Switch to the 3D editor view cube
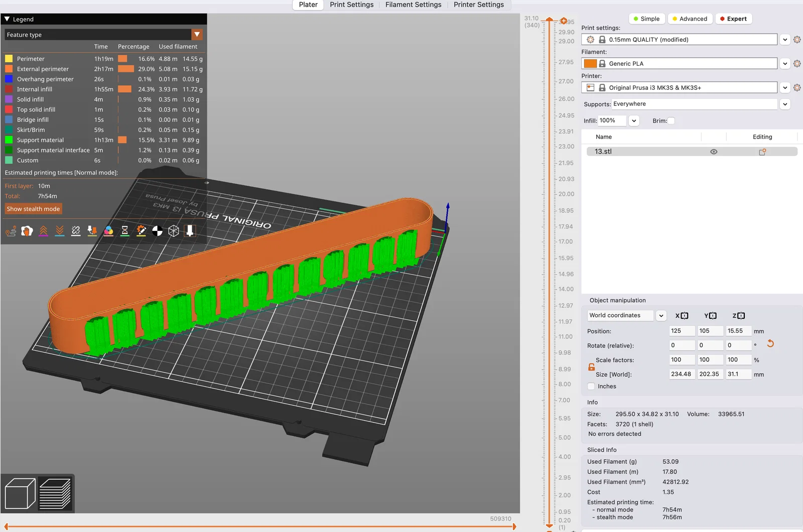 click(x=20, y=493)
